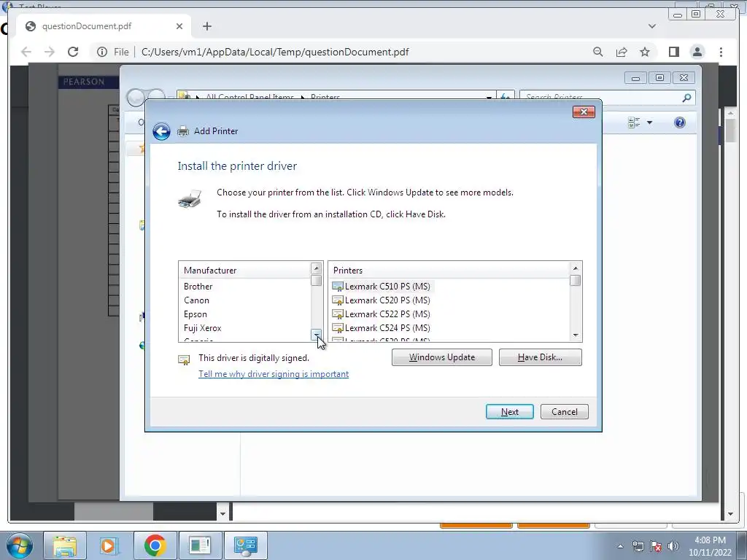Click the share page icon in Chrome
747x560 pixels.
[x=622, y=52]
